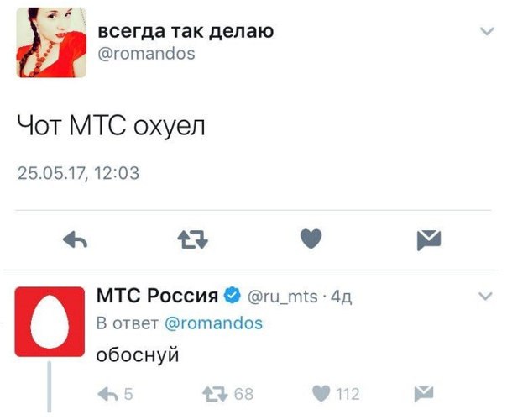Open the 'всегда так делаю' display name
This screenshot has width=507, height=420.
(186, 31)
